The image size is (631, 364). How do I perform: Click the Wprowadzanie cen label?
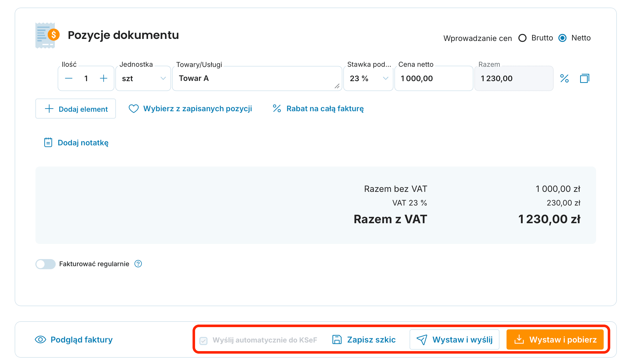point(478,38)
